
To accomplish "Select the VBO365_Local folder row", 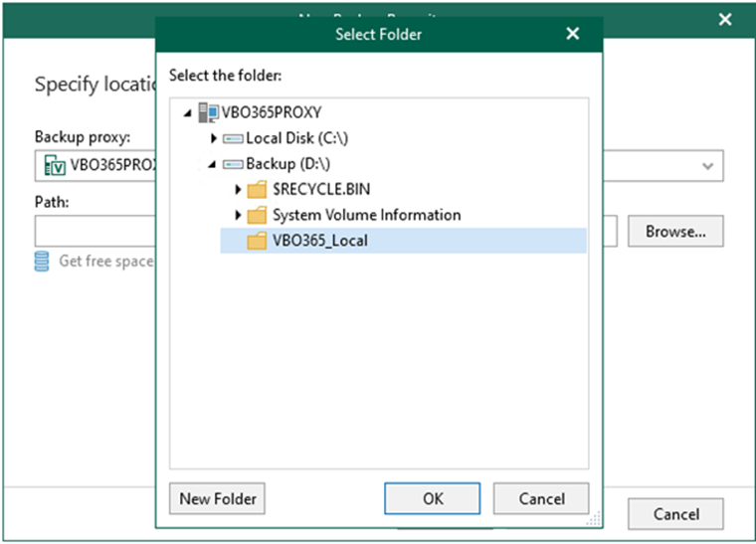I will (403, 241).
